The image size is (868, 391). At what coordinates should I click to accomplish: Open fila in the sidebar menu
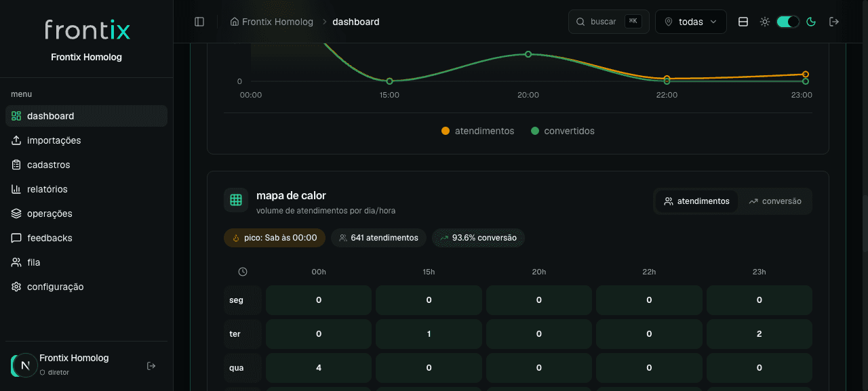(x=86, y=262)
